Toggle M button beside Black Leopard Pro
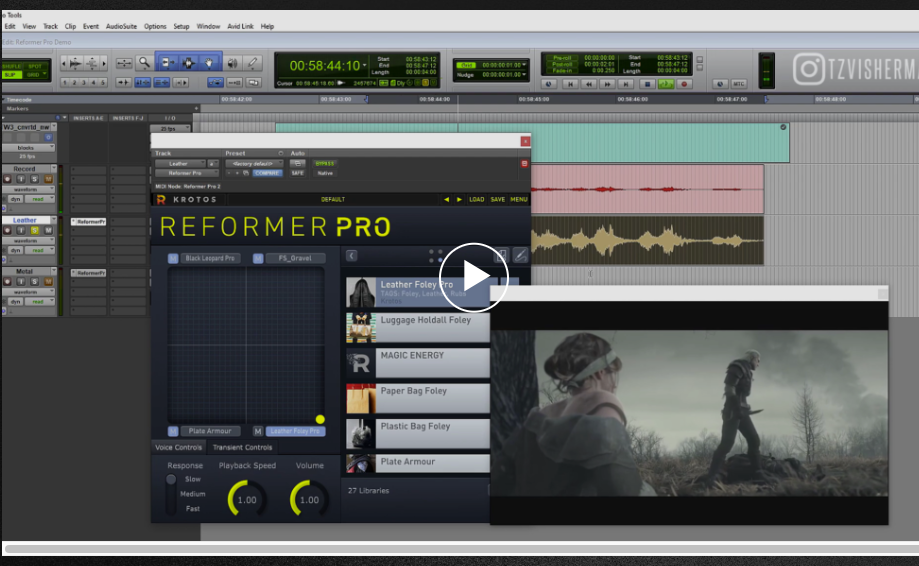Viewport: 919px width, 566px height. 173,258
